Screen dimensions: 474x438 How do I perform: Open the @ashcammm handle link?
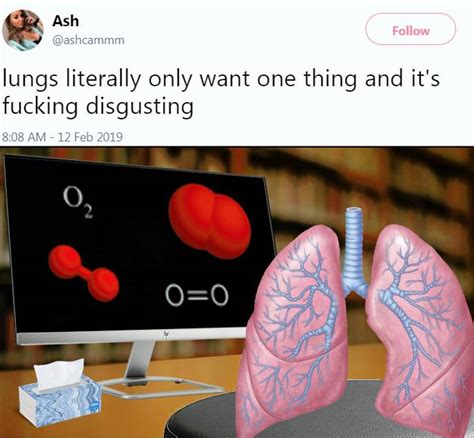coord(88,40)
